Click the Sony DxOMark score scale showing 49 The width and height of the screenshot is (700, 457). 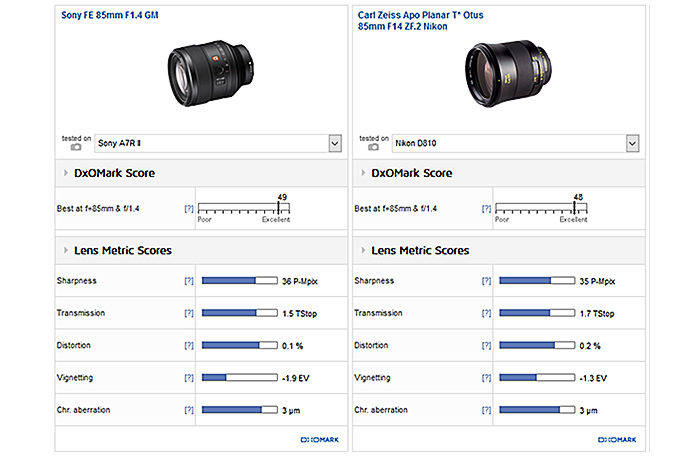point(244,208)
